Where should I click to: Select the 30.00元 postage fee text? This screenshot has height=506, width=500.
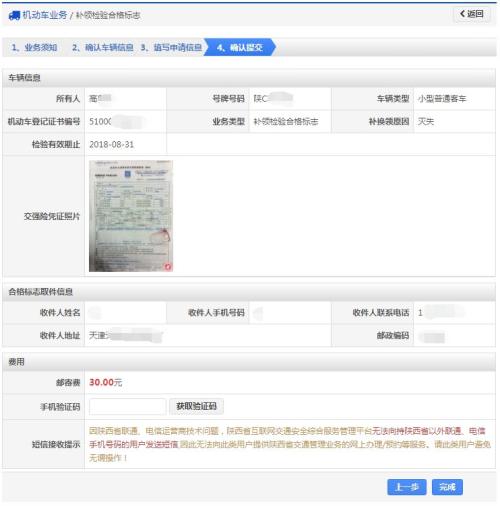tap(106, 382)
